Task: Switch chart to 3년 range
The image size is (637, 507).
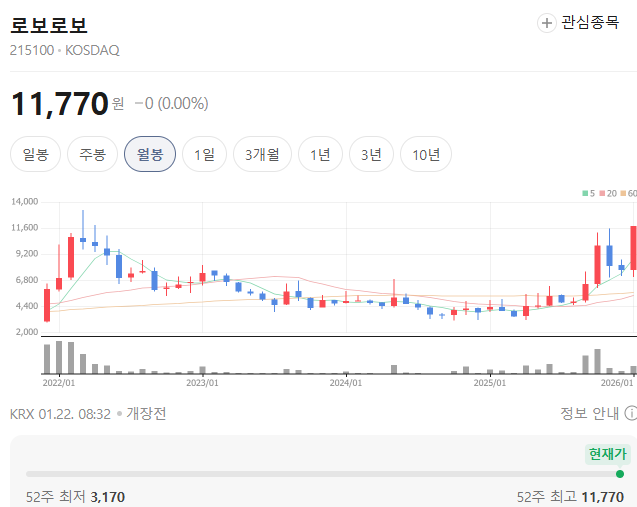Action: click(371, 154)
